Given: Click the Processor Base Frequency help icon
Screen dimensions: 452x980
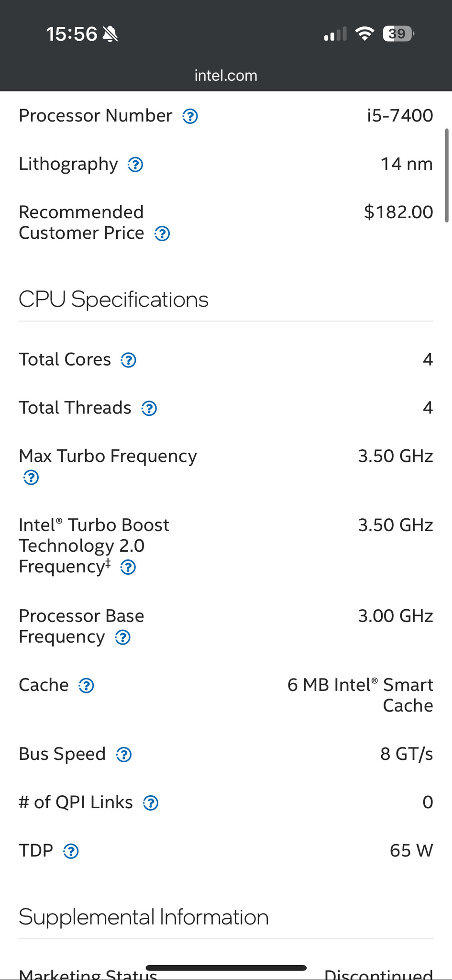Looking at the screenshot, I should pyautogui.click(x=123, y=637).
